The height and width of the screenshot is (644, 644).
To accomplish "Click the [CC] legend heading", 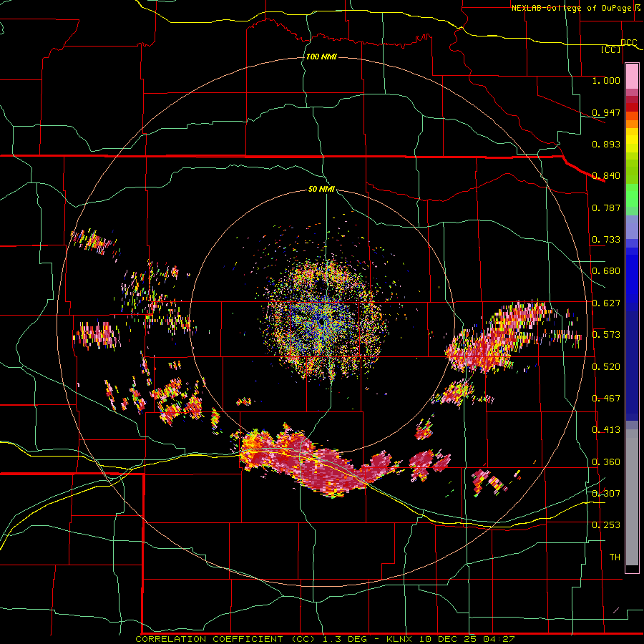I will [x=611, y=49].
